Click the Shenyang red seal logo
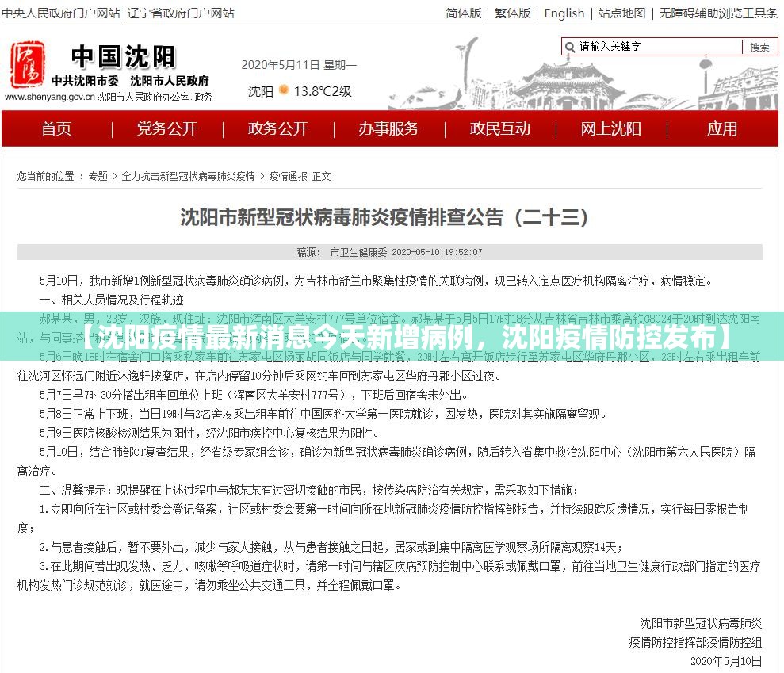The height and width of the screenshot is (673, 784). [x=28, y=64]
